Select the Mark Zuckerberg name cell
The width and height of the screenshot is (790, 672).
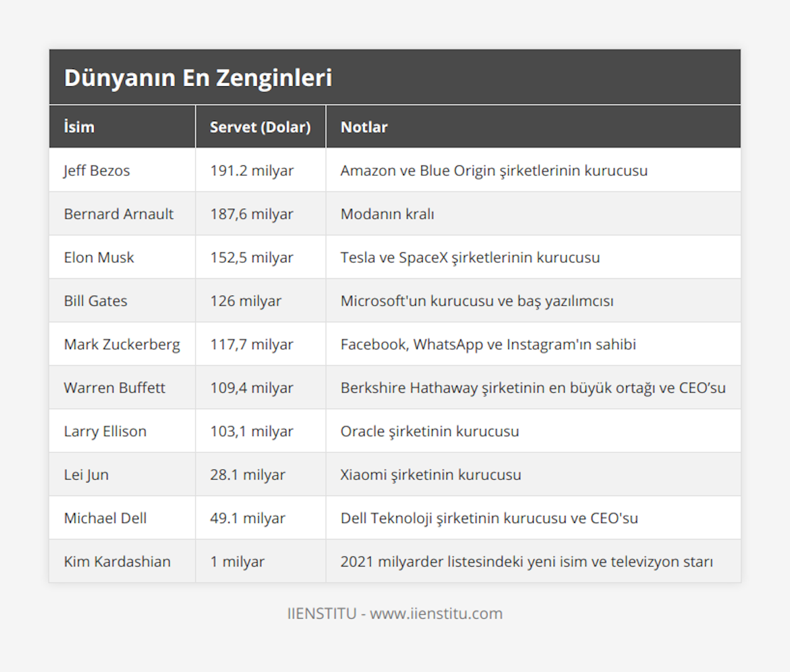(x=122, y=344)
